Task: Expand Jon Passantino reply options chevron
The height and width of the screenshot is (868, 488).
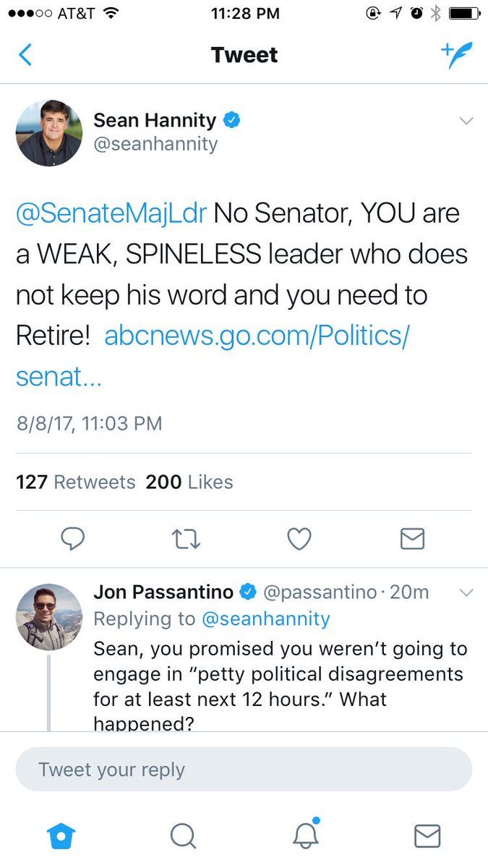Action: click(466, 593)
